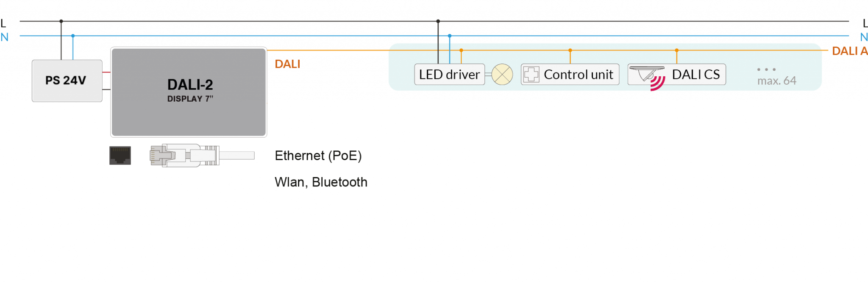Screen dimensions: 868x283
Task: Select the PS 24V power supply box
Action: coord(67,81)
